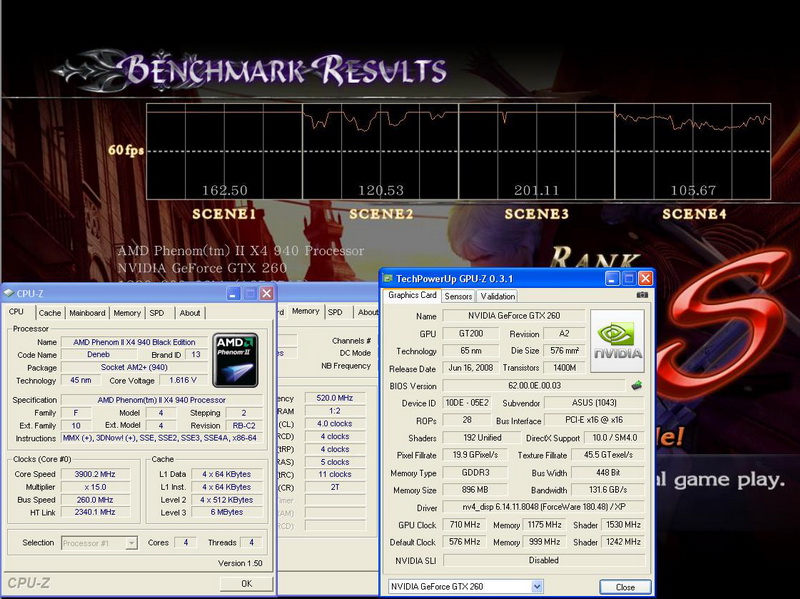Select the Memory tab in the rear CPU-Z window
Screen dimensions: 800x599
click(x=306, y=311)
